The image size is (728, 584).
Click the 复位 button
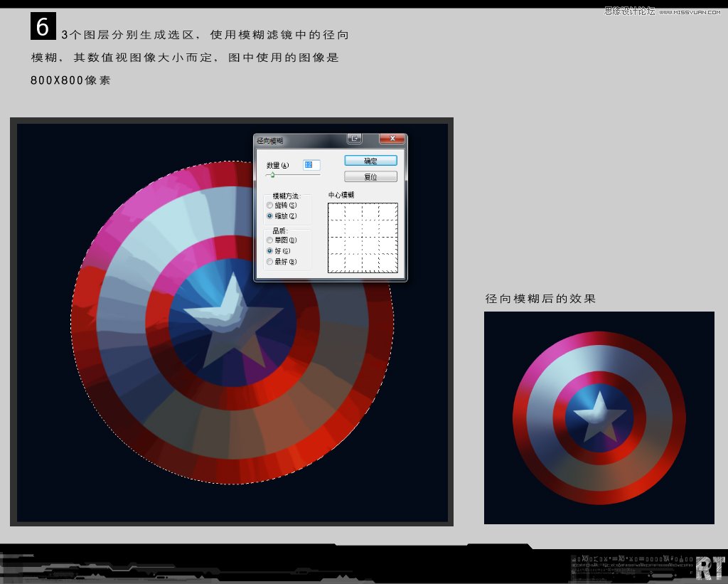coord(370,176)
